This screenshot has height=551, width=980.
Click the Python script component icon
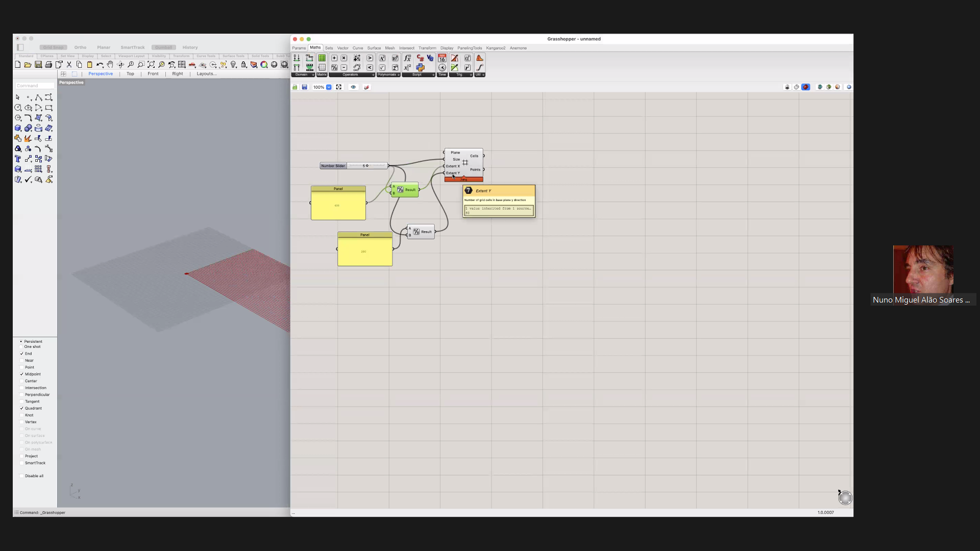[x=420, y=67]
